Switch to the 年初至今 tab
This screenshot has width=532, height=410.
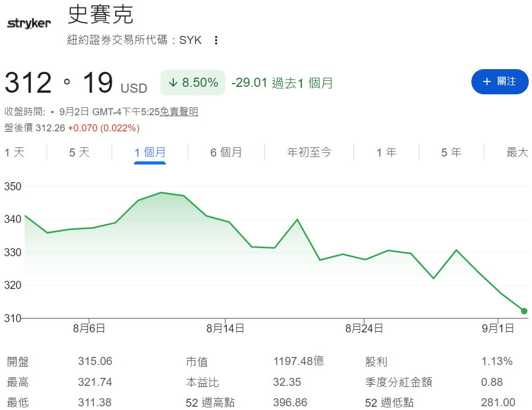click(x=309, y=152)
